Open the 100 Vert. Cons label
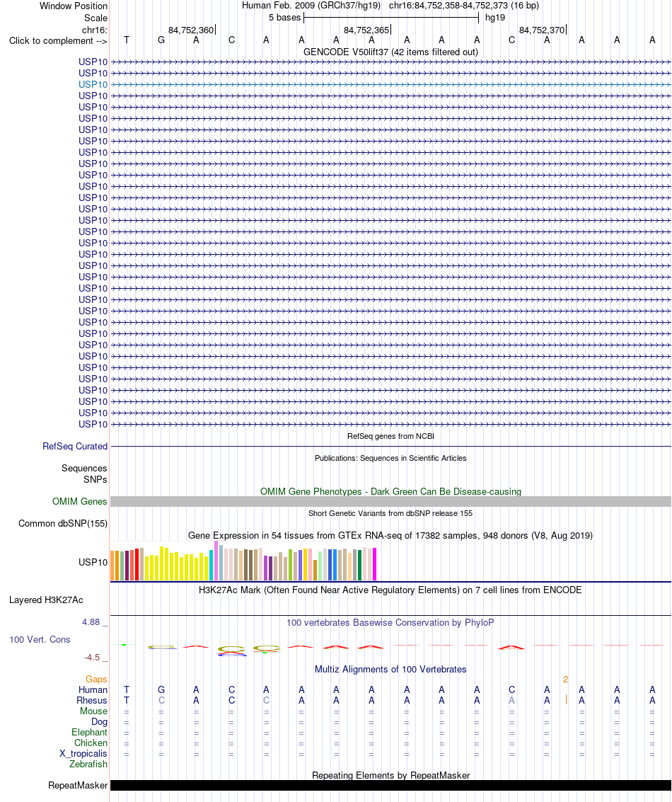The image size is (672, 802). [40, 639]
